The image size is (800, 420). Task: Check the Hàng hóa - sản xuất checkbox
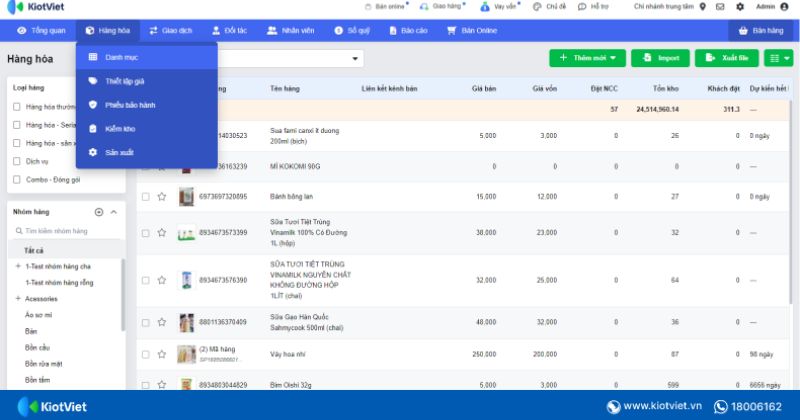17,143
